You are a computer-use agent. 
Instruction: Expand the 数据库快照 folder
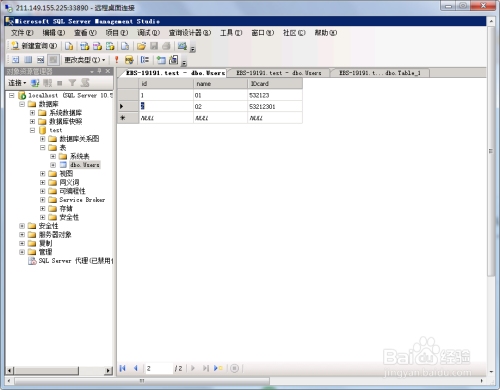tap(32, 121)
